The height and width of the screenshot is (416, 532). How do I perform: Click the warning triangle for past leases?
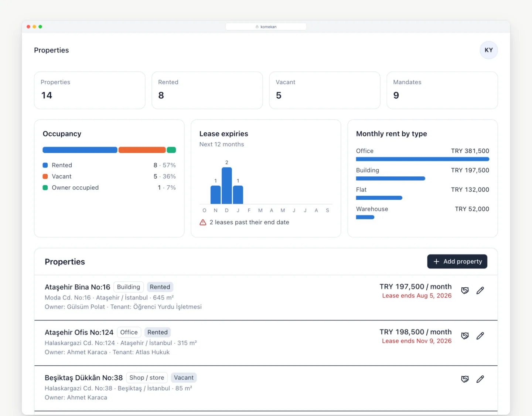point(203,222)
